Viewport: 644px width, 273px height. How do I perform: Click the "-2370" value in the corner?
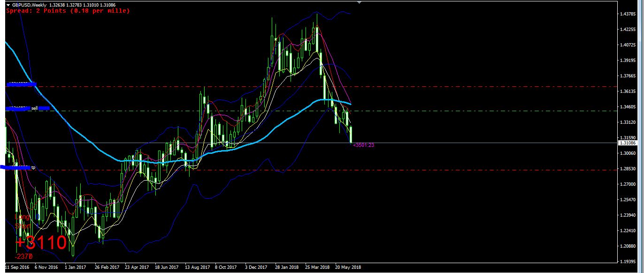click(x=23, y=257)
